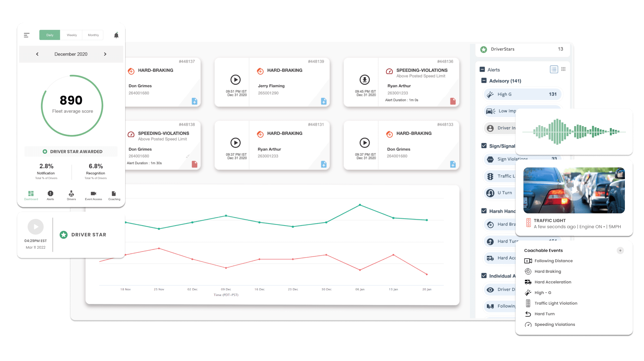The image size is (644, 361).
Task: Collapse the Advisory (141) section
Action: point(484,81)
